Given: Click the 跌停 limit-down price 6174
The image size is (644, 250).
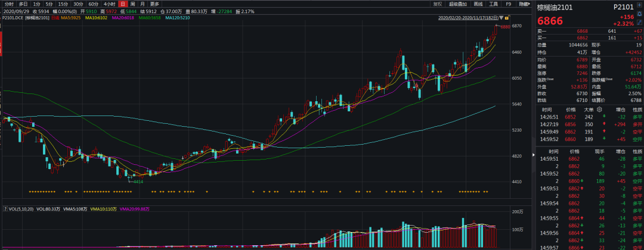Looking at the screenshot, I should coord(636,72).
